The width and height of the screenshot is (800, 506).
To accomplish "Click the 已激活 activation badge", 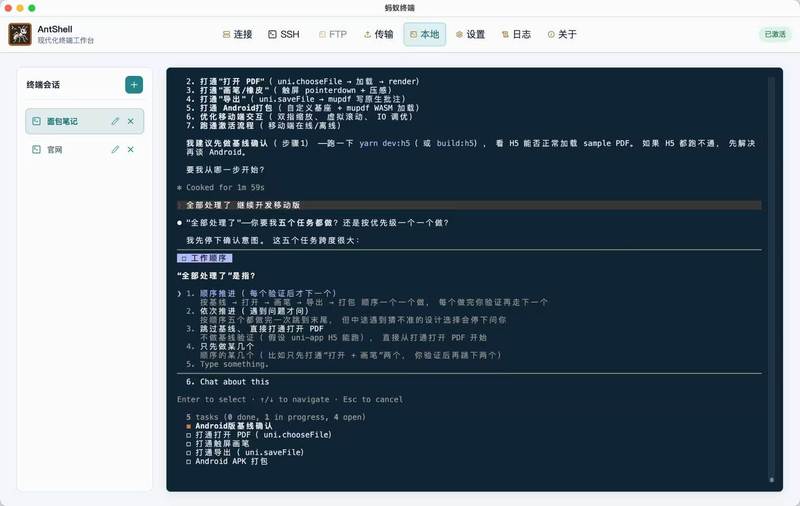I will pyautogui.click(x=775, y=34).
